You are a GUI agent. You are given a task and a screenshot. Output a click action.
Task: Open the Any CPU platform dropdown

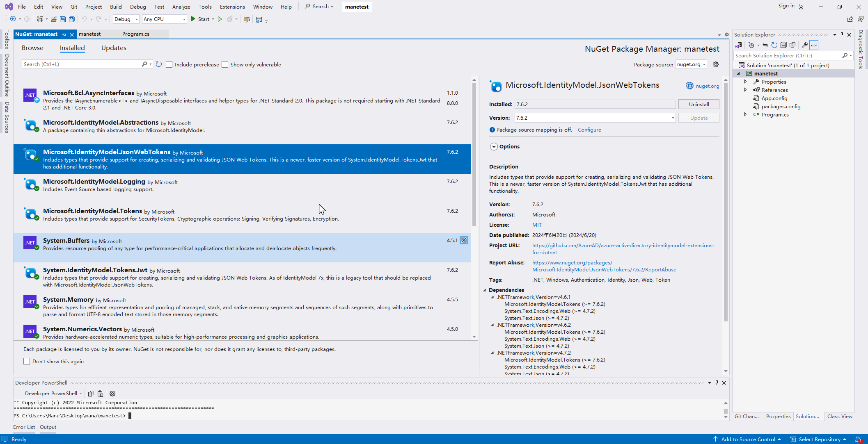(164, 19)
